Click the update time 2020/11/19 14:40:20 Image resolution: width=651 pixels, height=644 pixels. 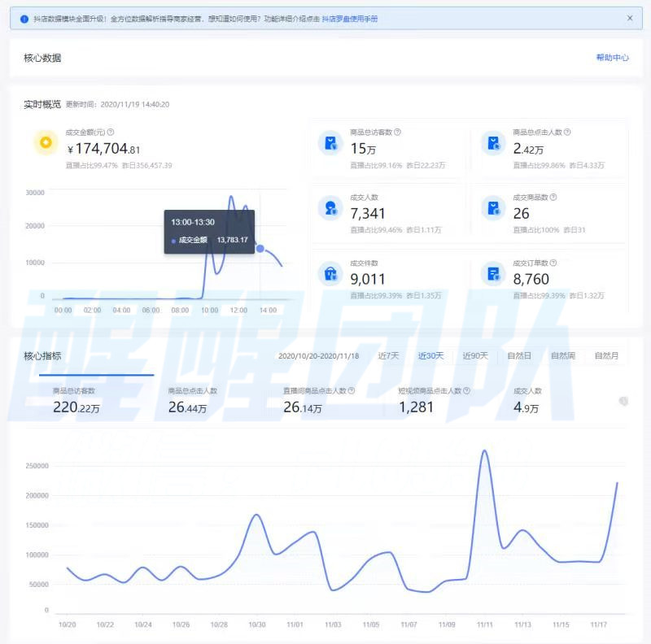134,105
